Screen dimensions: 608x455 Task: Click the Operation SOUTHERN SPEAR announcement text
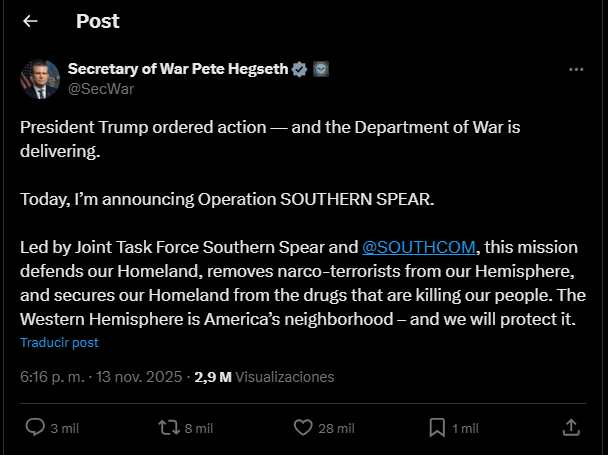[228, 199]
